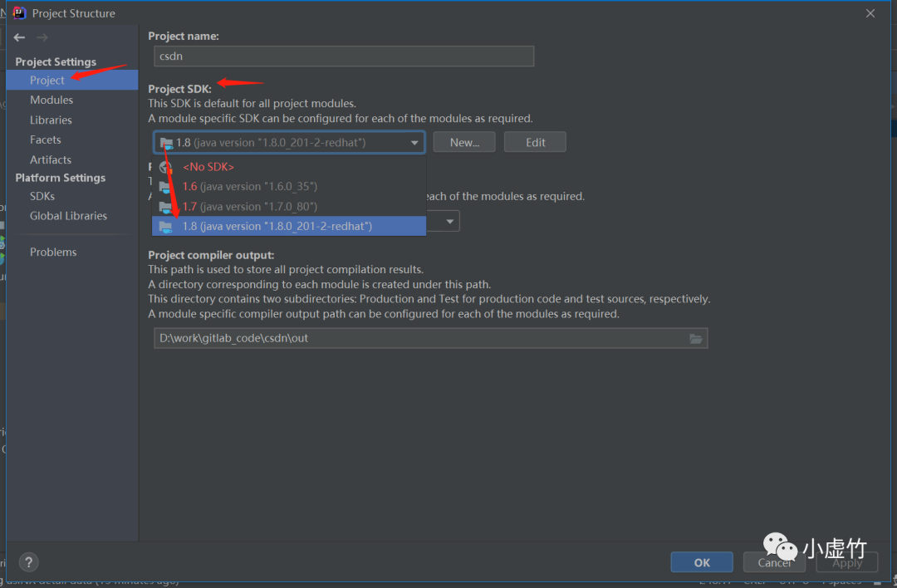Close the Project Structure dialog

[870, 13]
